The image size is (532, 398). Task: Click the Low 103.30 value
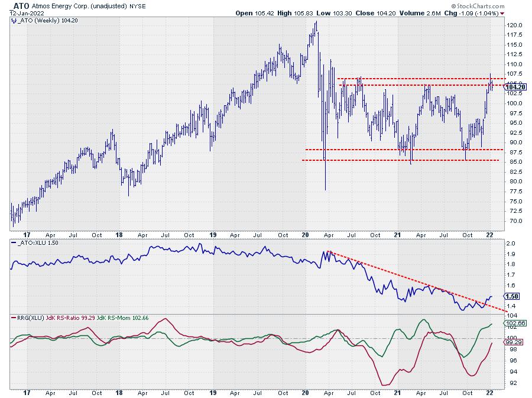click(334, 13)
